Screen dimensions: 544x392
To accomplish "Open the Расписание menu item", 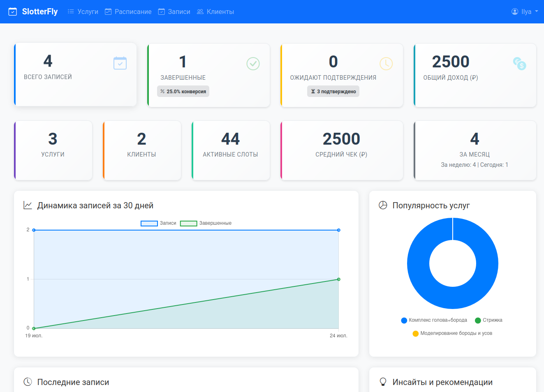I will pos(128,12).
